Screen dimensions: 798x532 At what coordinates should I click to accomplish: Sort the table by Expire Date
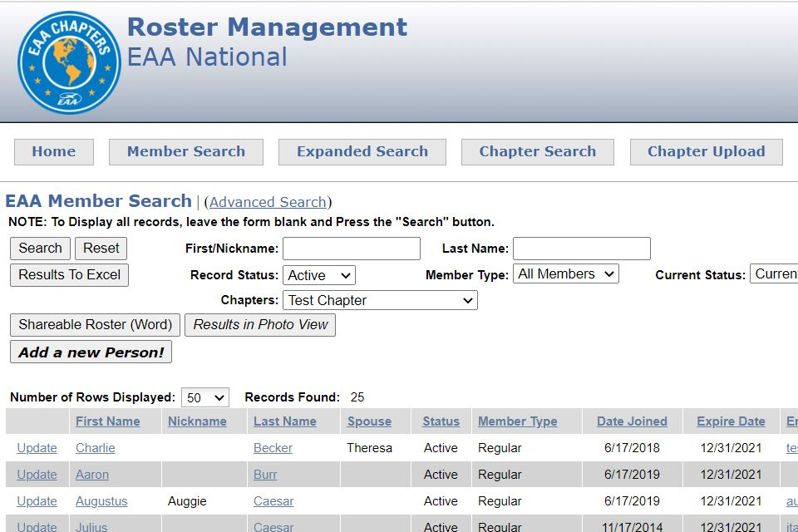730,421
